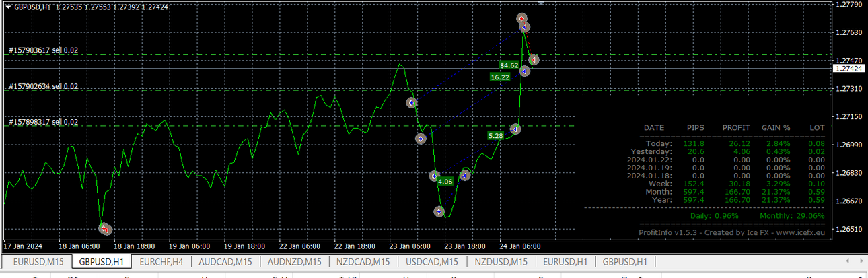
Task: Select order line label #157898317 sell 0.02
Action: [43, 122]
